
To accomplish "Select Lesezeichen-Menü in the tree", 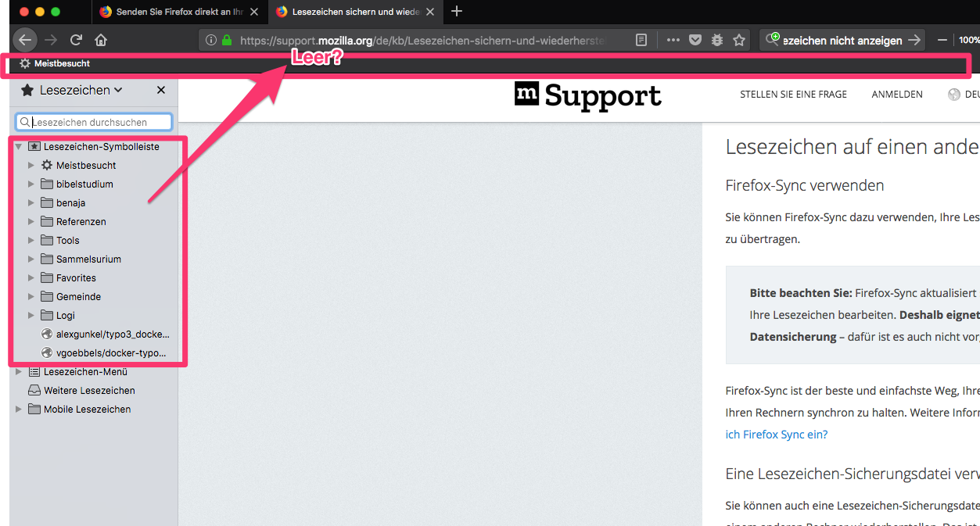I will 85,371.
